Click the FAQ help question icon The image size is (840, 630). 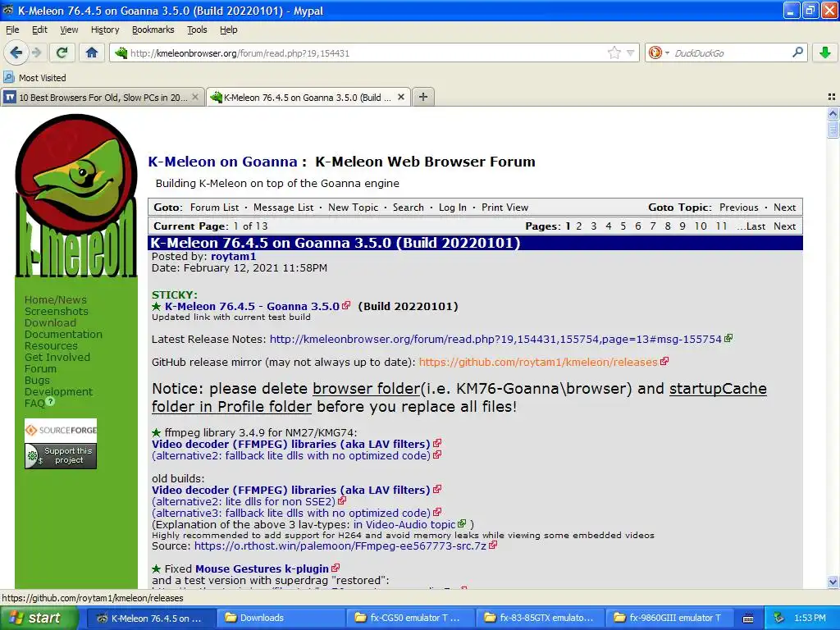point(50,401)
